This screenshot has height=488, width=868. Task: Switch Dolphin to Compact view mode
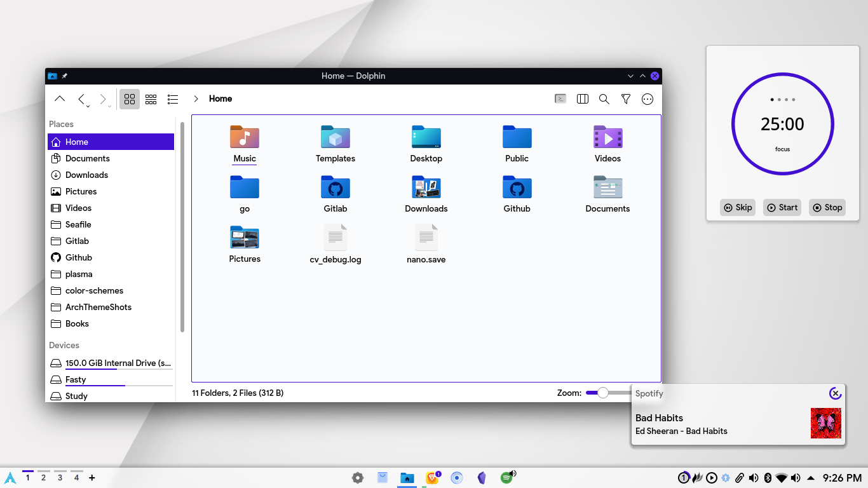[x=151, y=99]
